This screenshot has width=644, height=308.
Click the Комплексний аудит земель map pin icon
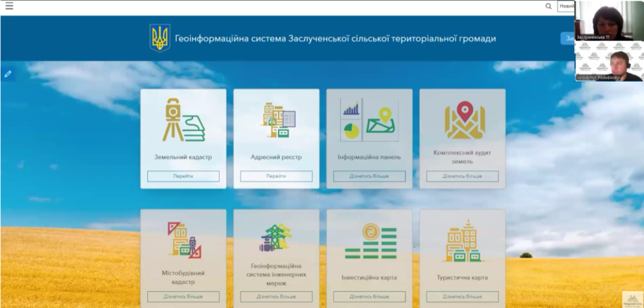[462, 120]
